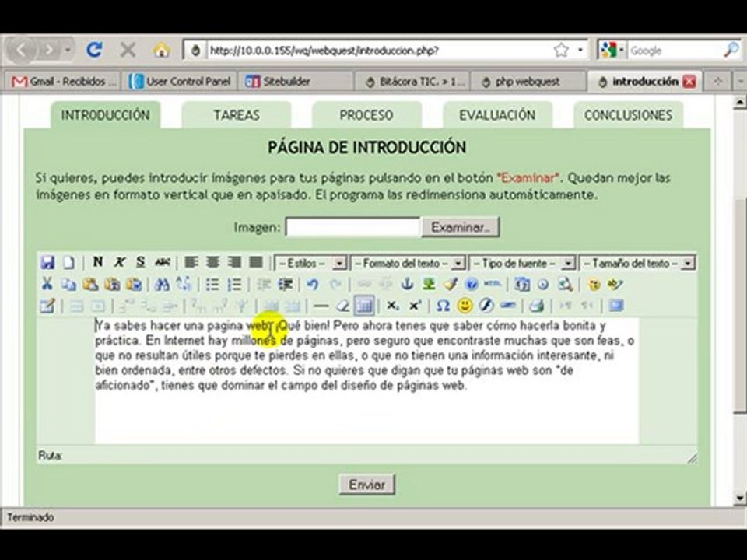747x560 pixels.
Task: Open the advanced horizontal rule icon
Action: tap(508, 306)
